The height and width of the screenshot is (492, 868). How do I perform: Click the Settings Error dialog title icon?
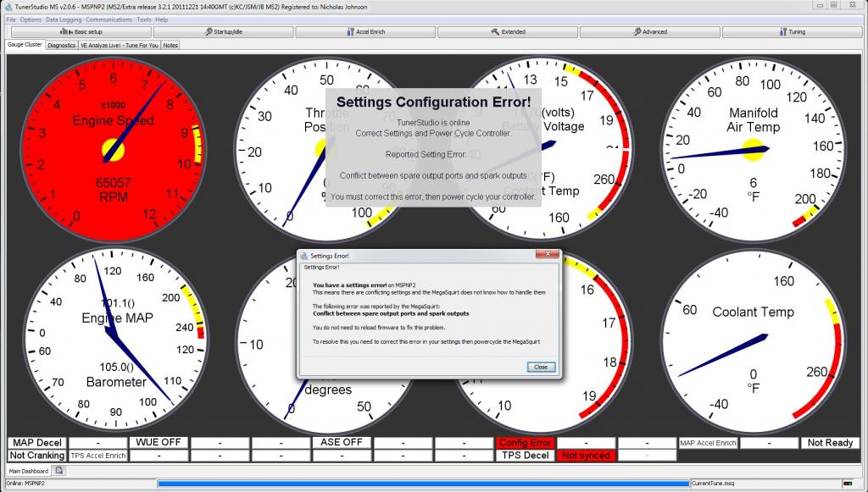(303, 256)
